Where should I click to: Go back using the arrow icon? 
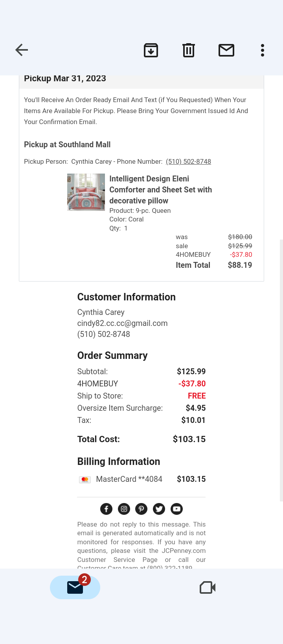(22, 50)
